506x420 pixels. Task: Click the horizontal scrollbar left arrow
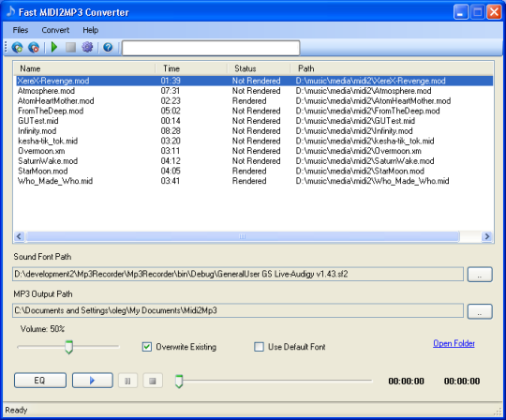(19, 236)
